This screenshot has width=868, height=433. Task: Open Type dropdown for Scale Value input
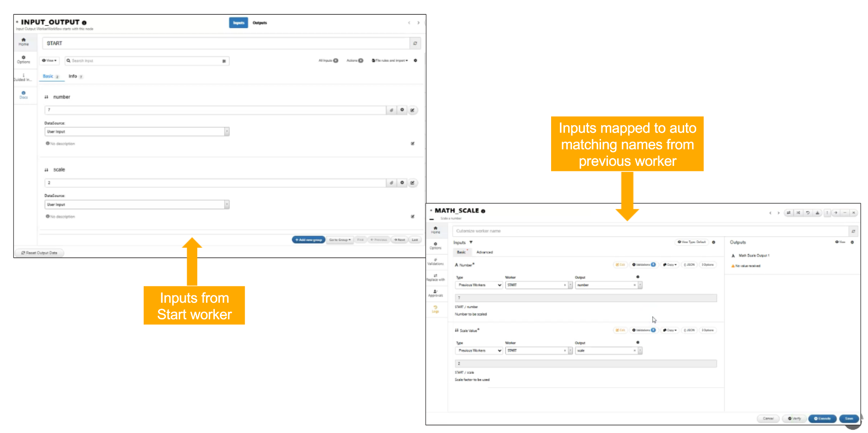click(x=479, y=351)
